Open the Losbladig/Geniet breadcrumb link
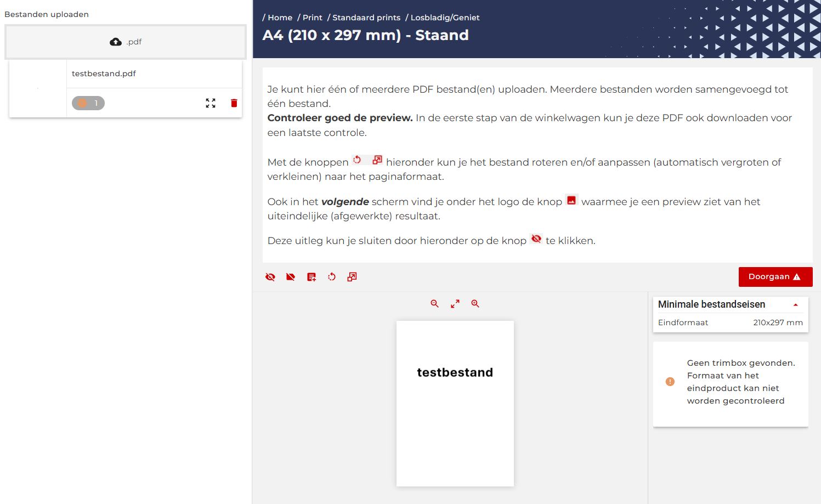 pos(444,17)
